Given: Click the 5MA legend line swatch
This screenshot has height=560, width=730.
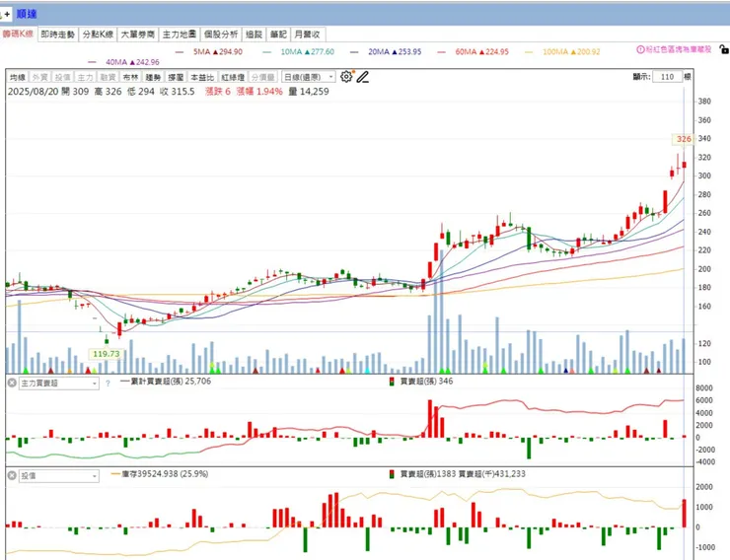Looking at the screenshot, I should (x=180, y=52).
